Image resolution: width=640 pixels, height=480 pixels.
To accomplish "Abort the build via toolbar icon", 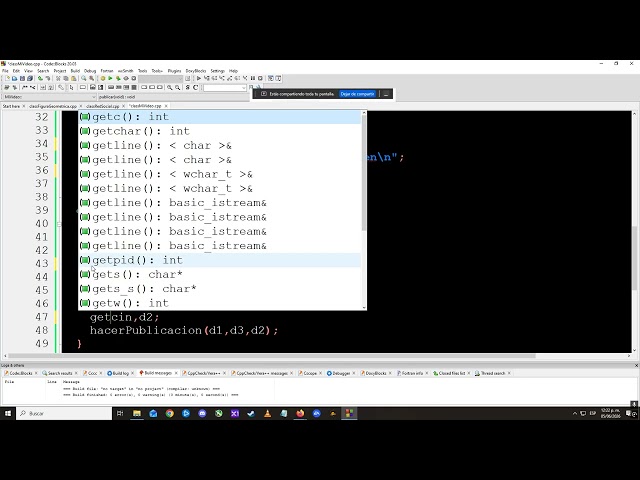I will click(133, 78).
